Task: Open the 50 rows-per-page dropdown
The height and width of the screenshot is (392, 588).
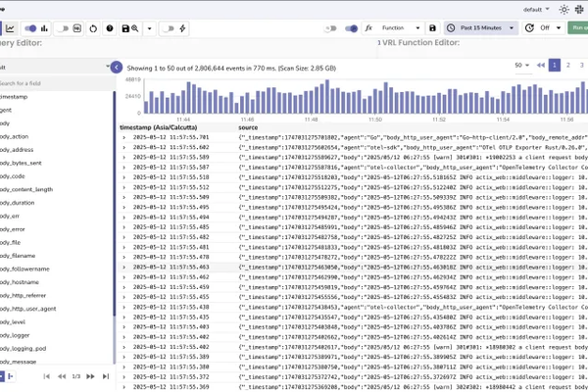Action: (522, 66)
